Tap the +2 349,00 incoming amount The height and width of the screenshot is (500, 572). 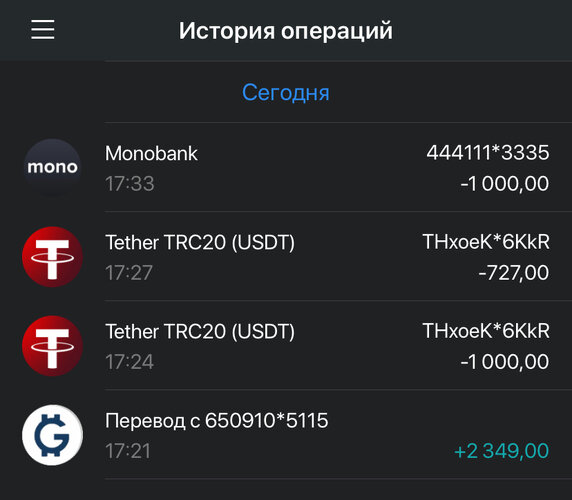pyautogui.click(x=502, y=451)
